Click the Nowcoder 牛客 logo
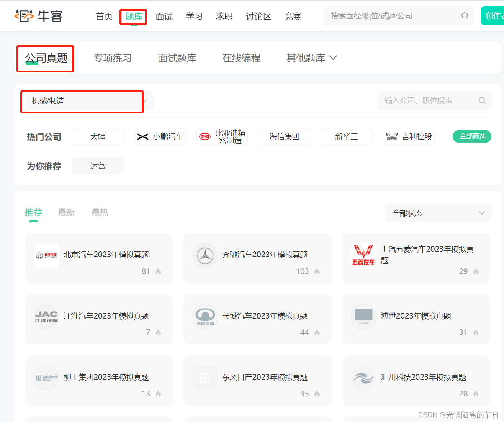Viewport: 504px width, 422px height. (38, 16)
